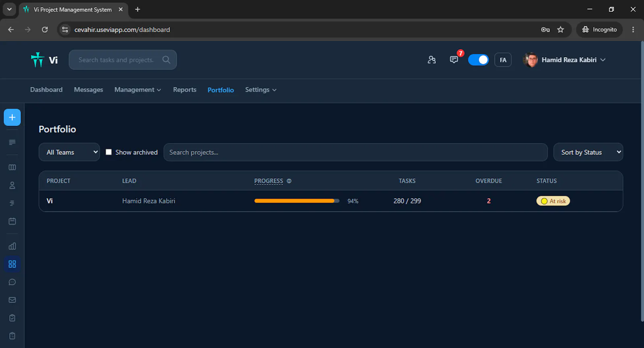
Task: Check the Show archived checkbox
Action: click(x=109, y=152)
